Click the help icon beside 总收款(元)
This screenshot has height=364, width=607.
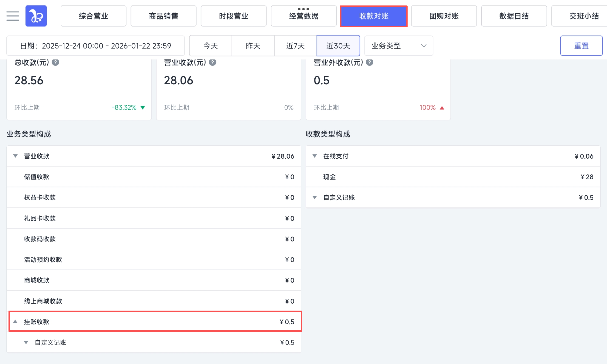[56, 62]
